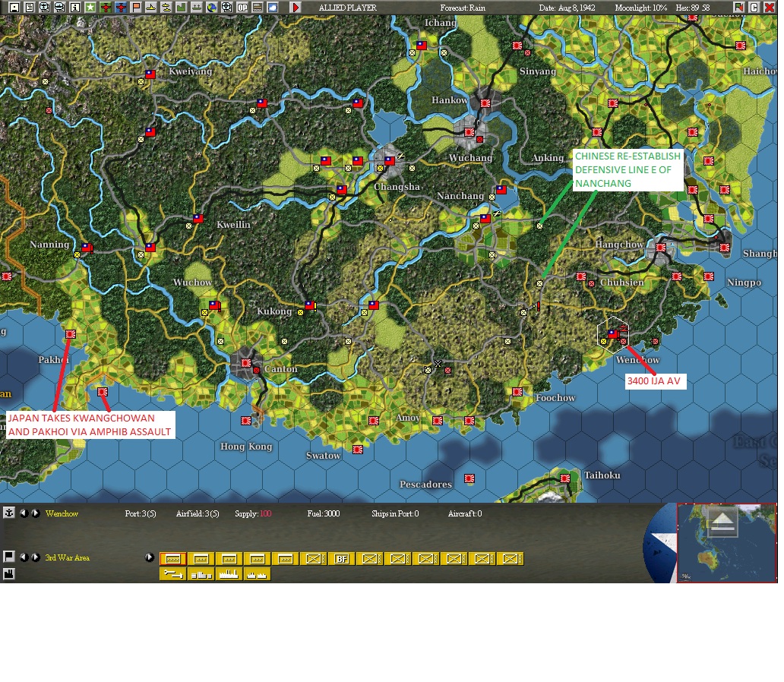This screenshot has height=682, width=784.
Task: Select the artillery gun unit icon
Action: [x=173, y=574]
